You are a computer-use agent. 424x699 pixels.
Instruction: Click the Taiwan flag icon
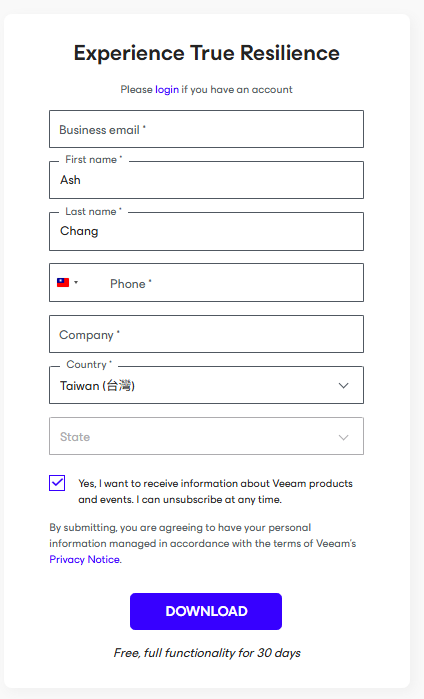[63, 283]
